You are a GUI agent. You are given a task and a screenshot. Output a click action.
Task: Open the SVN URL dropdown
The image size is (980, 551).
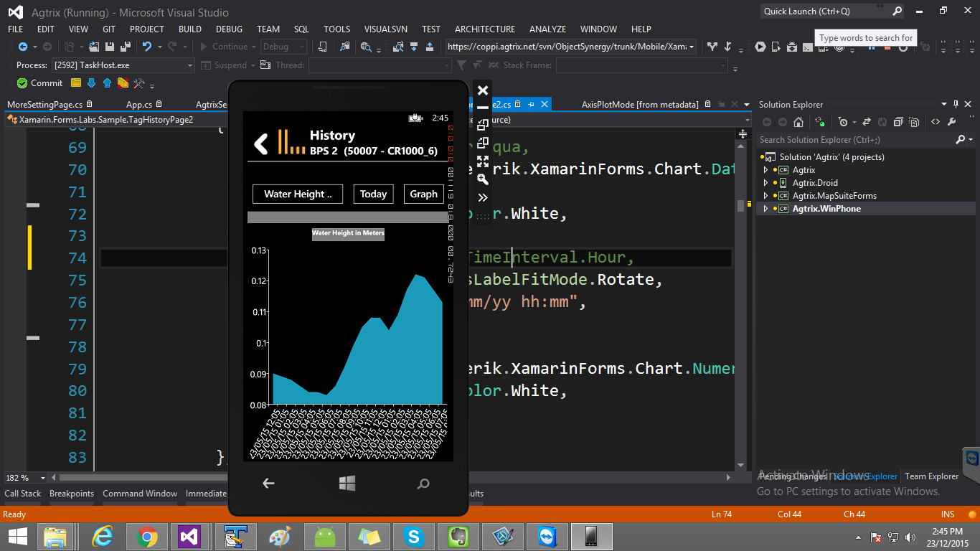tap(692, 47)
